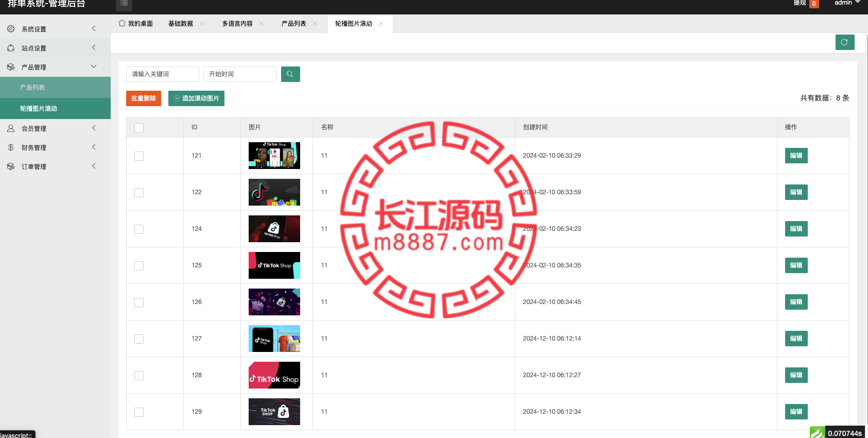Focus the 开始时间 date field
868x438 pixels.
[x=240, y=74]
